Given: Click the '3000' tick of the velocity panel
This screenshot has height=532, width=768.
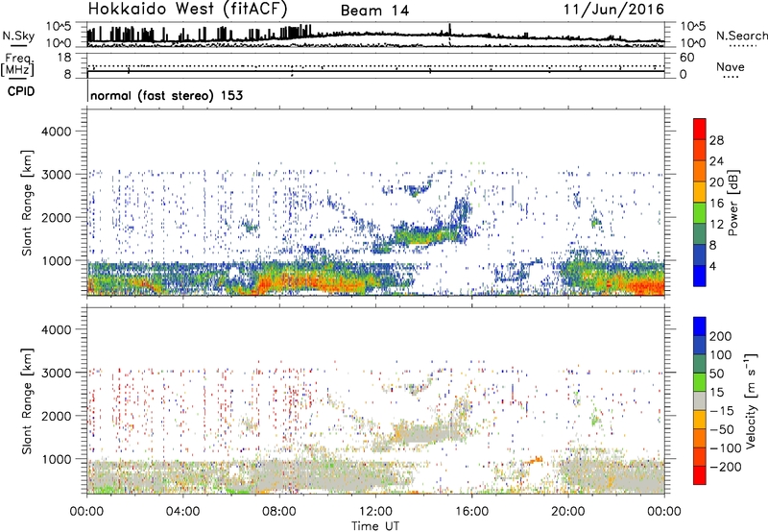Looking at the screenshot, I should click(x=56, y=373).
